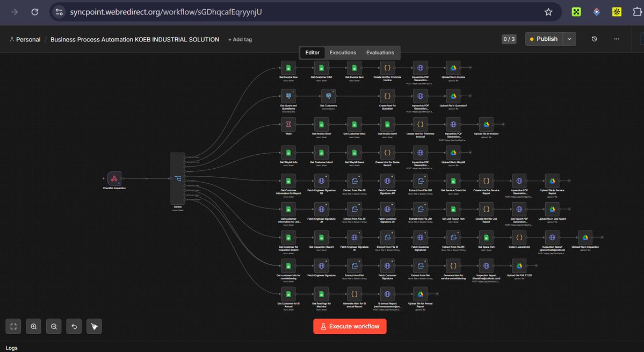Open the Get Customer Info1 sheet node
The width and height of the screenshot is (644, 352).
321,68
